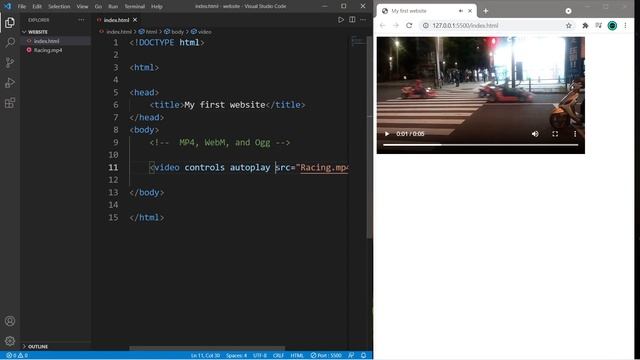This screenshot has height=360, width=640.
Task: Click the Ln 11, Col cursor position indicator
Action: point(205,356)
